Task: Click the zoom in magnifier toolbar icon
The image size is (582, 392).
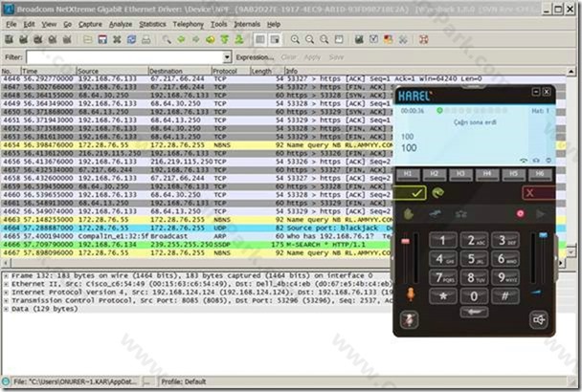Action: (x=295, y=39)
